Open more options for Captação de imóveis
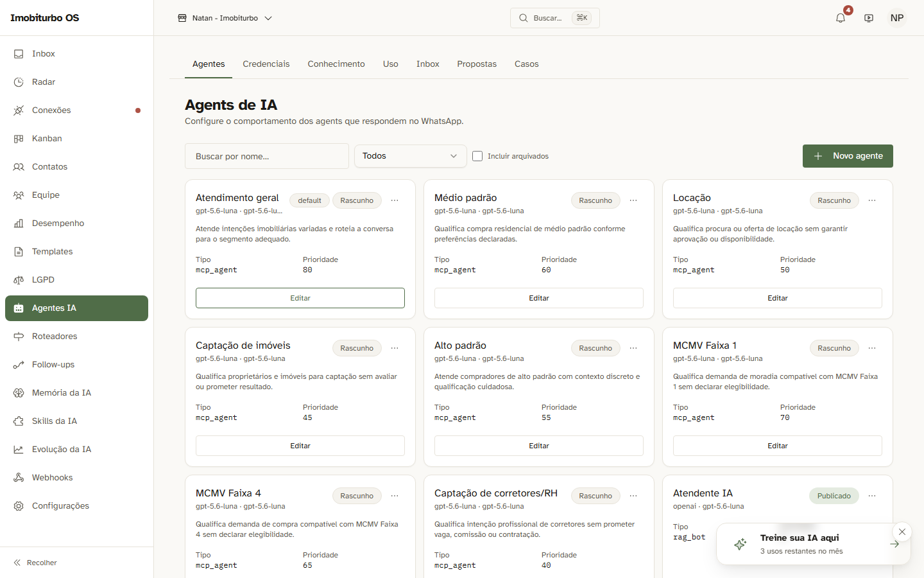The image size is (924, 578). (395, 348)
